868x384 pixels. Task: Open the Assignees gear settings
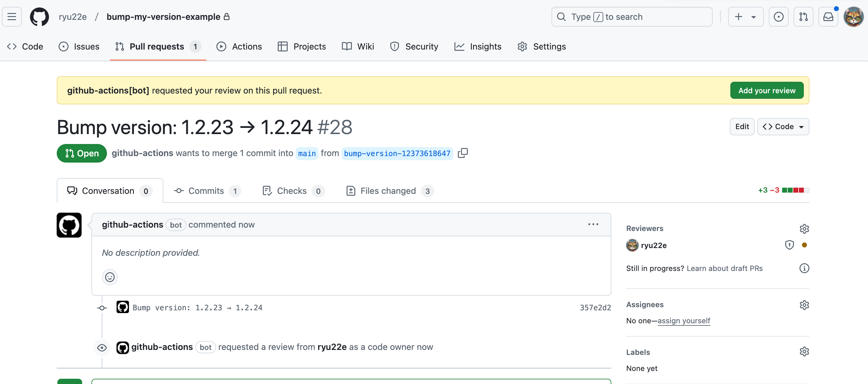pos(804,305)
